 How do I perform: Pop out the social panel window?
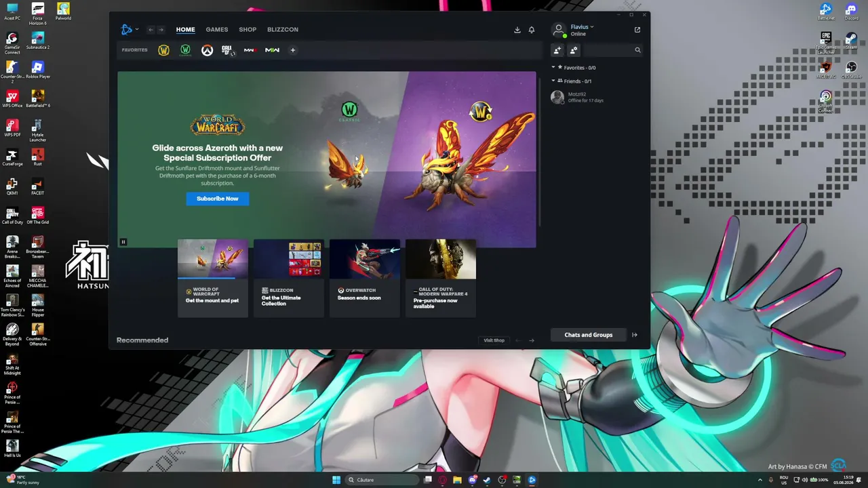pyautogui.click(x=637, y=30)
